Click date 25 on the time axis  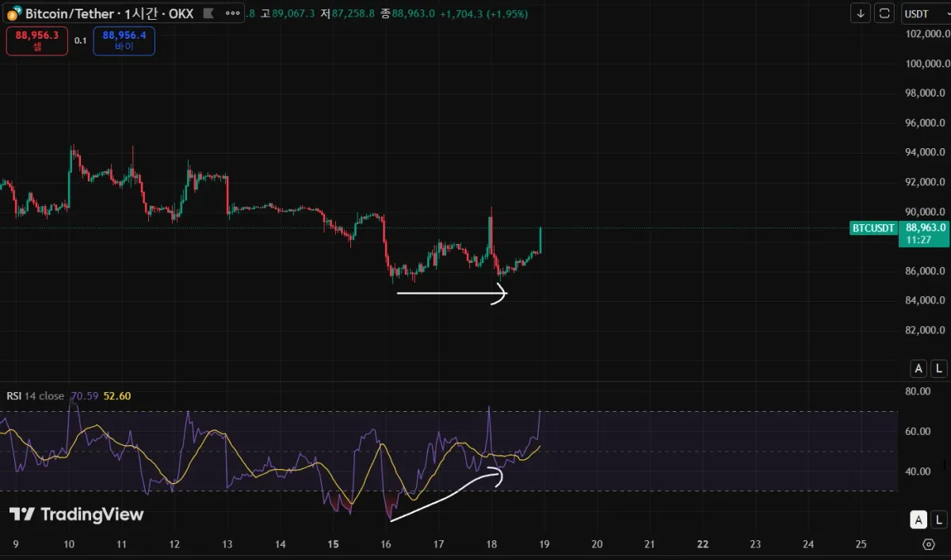tap(861, 545)
